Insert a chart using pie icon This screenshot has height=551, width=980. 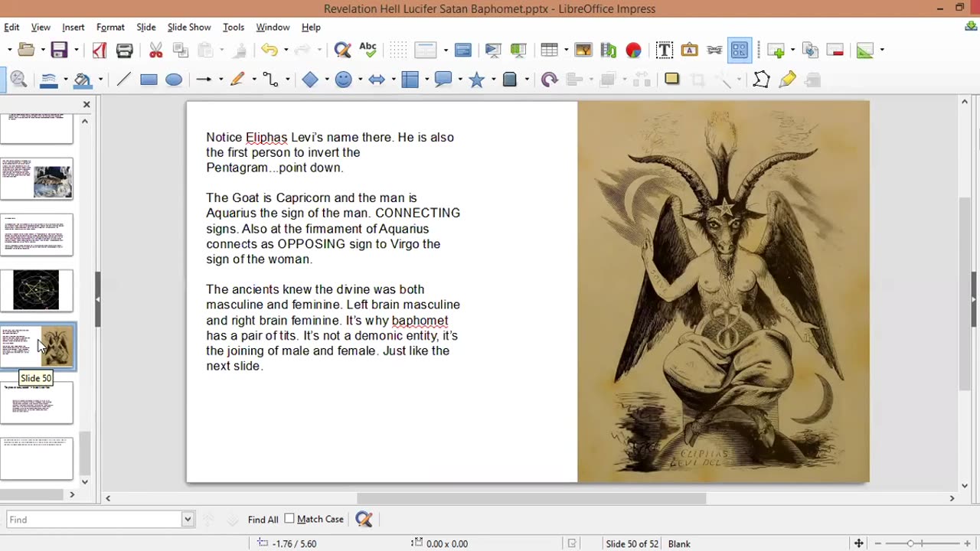tap(633, 51)
